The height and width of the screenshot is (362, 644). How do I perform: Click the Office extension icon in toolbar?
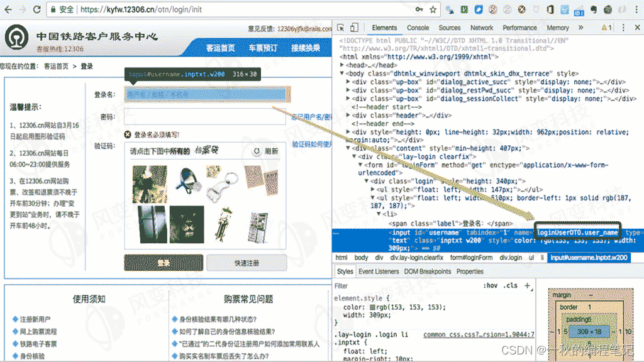[550, 9]
